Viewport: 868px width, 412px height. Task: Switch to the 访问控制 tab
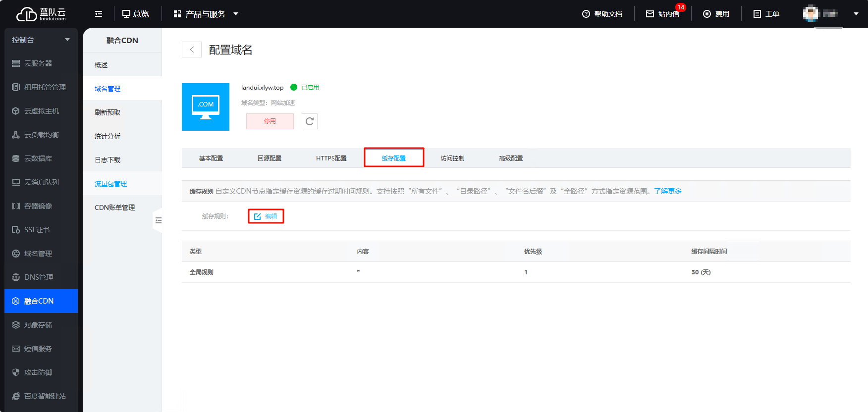[452, 158]
